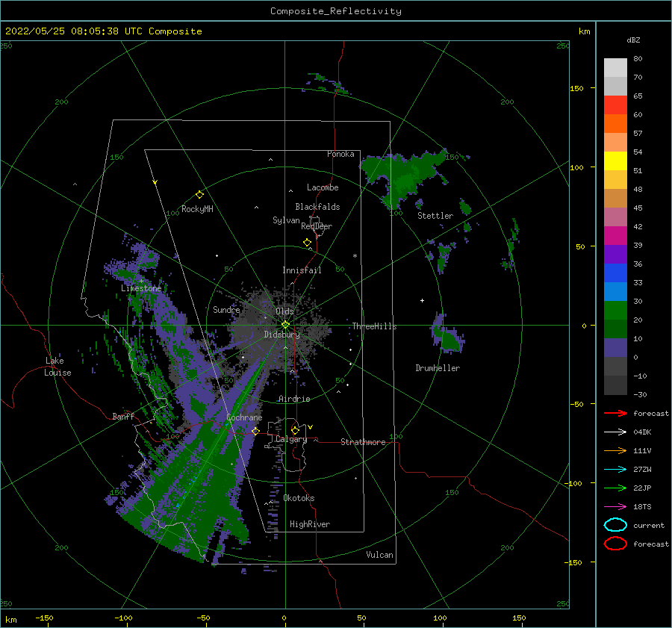Viewport: 672px width, 628px height.
Task: Click the radar-site diamond at the map center
Action: [x=285, y=325]
